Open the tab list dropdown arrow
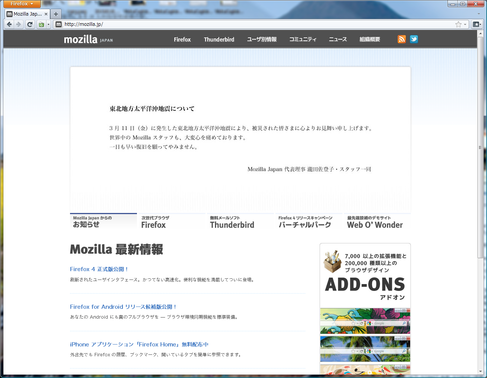Image resolution: width=487 pixels, height=378 pixels. point(479,14)
